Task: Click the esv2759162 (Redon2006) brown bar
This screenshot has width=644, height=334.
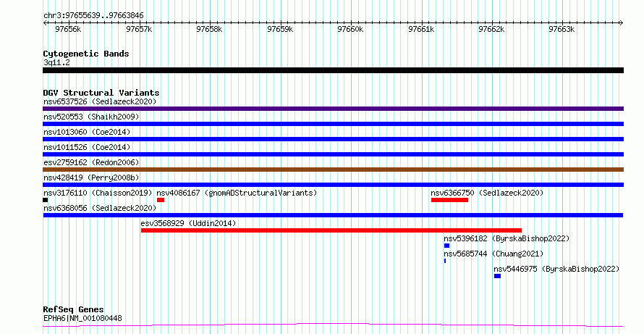Action: click(333, 170)
